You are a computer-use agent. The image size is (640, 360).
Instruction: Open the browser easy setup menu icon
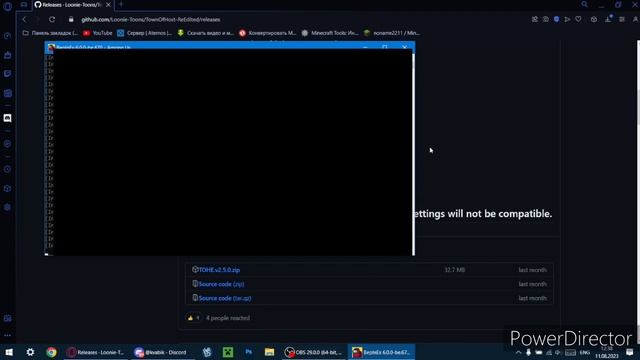tap(622, 19)
